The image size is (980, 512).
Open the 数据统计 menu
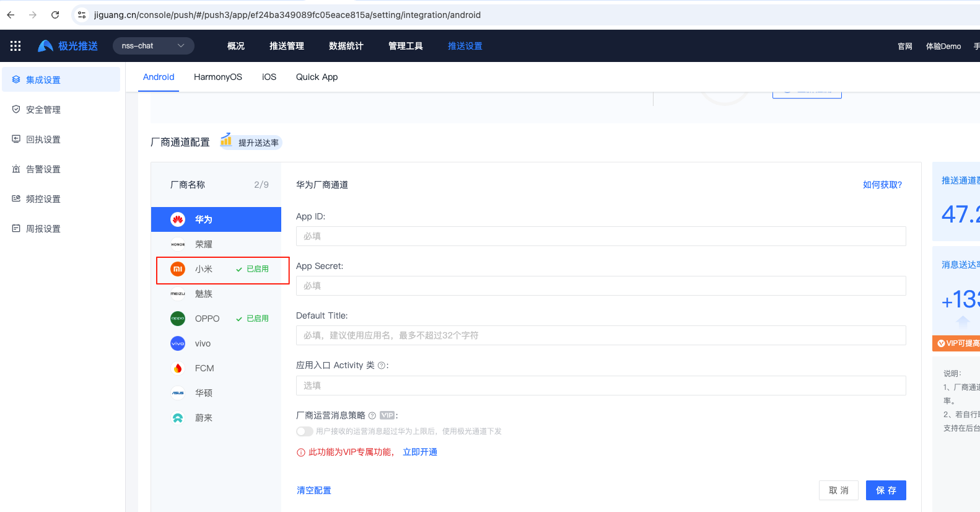[346, 46]
